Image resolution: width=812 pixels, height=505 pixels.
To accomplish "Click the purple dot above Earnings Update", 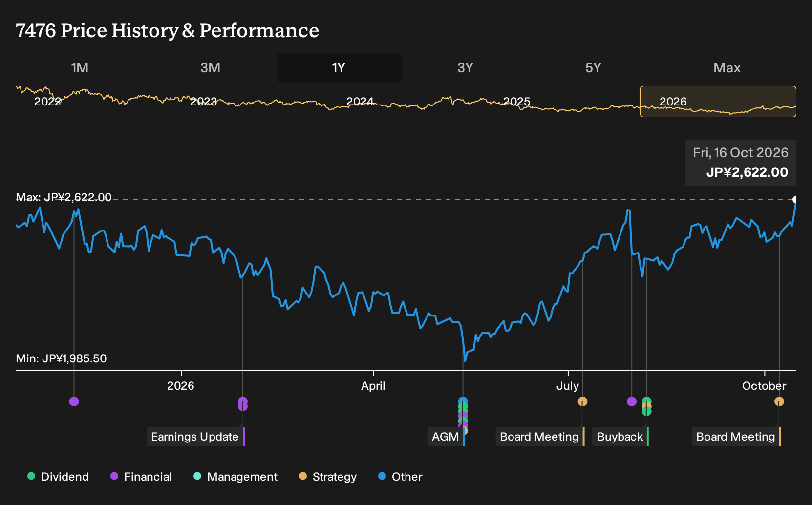I will tap(243, 401).
